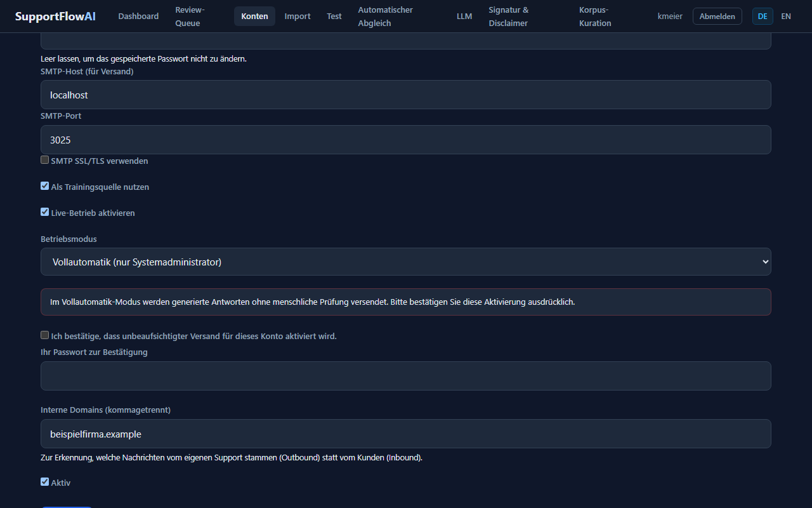Viewport: 812px width, 508px height.
Task: Navigate to the Test page
Action: [x=334, y=17]
